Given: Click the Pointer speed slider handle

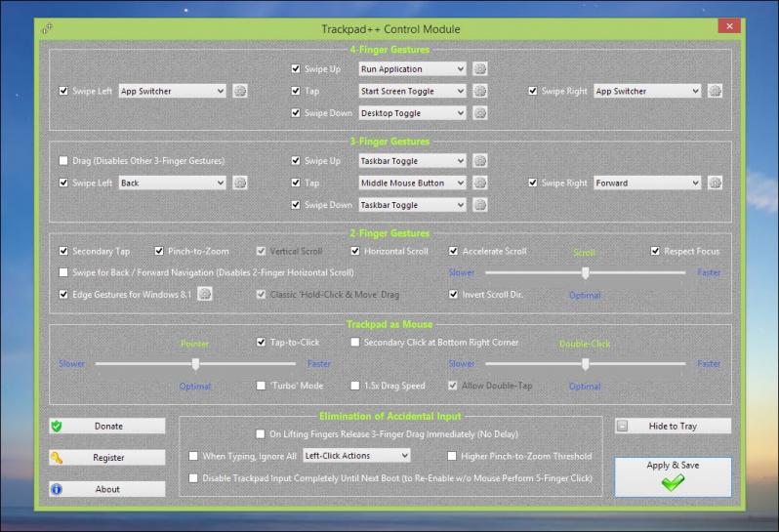Looking at the screenshot, I should [196, 364].
